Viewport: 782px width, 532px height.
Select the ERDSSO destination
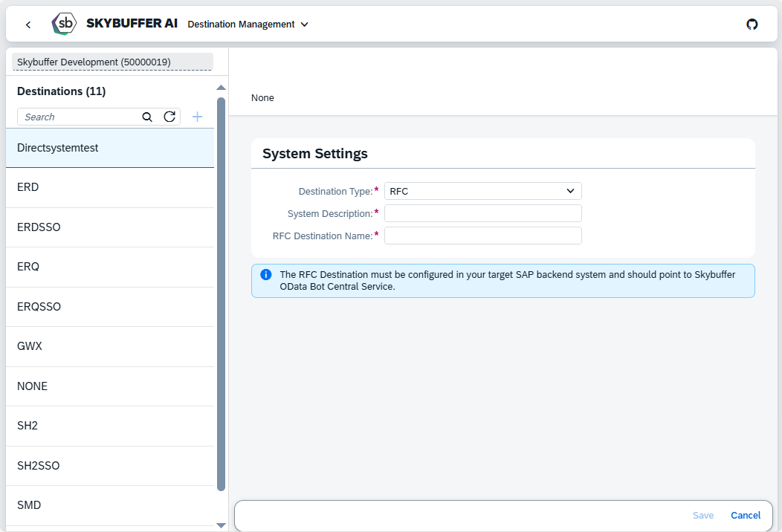point(110,227)
